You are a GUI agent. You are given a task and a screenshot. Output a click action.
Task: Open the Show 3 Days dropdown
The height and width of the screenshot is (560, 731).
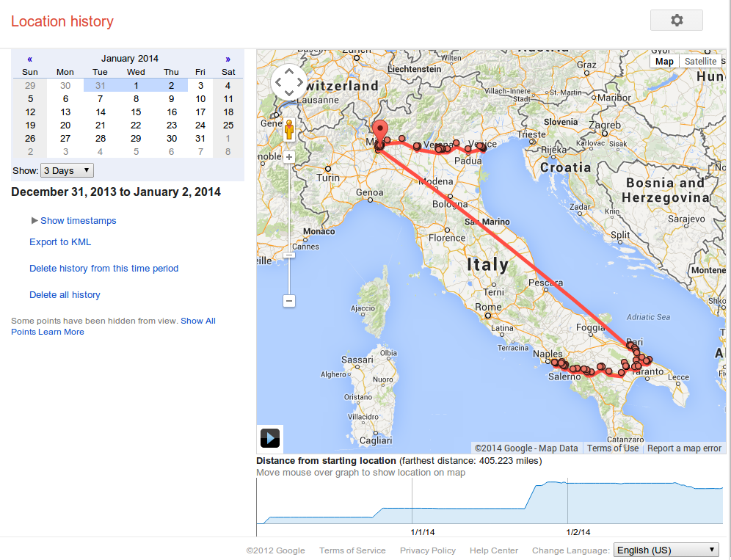[67, 171]
